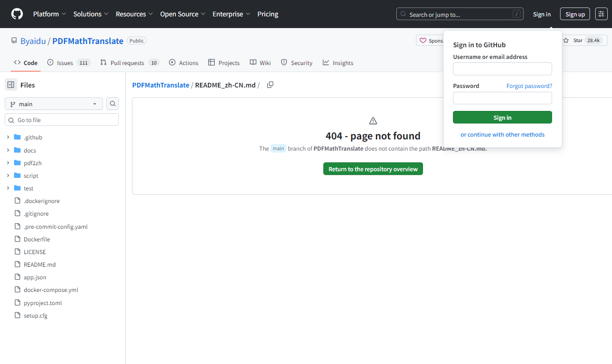Screen dimensions: 612x364
Task: Click the Go to file search box
Action: coord(62,120)
